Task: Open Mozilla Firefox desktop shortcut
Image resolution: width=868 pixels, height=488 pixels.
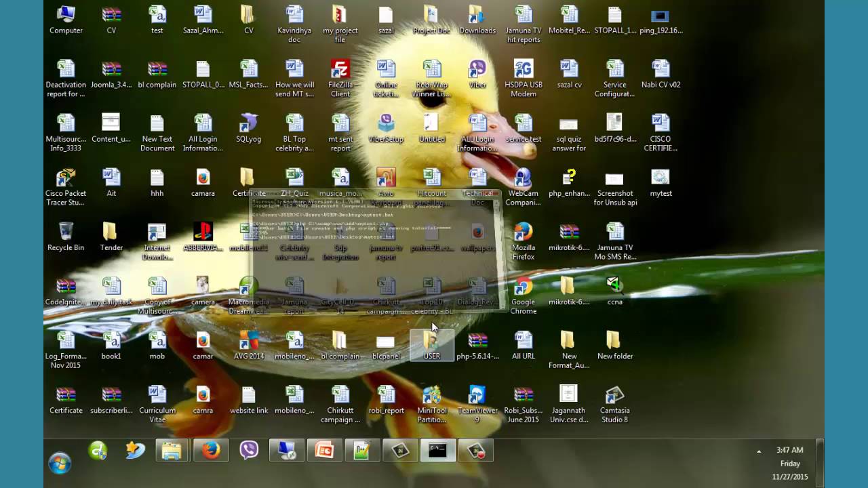Action: 523,241
